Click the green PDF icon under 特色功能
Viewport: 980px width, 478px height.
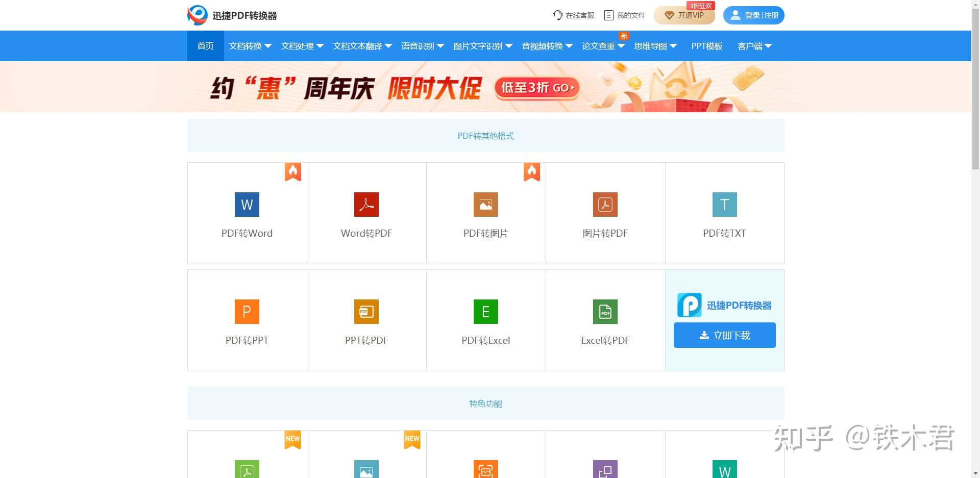(247, 469)
